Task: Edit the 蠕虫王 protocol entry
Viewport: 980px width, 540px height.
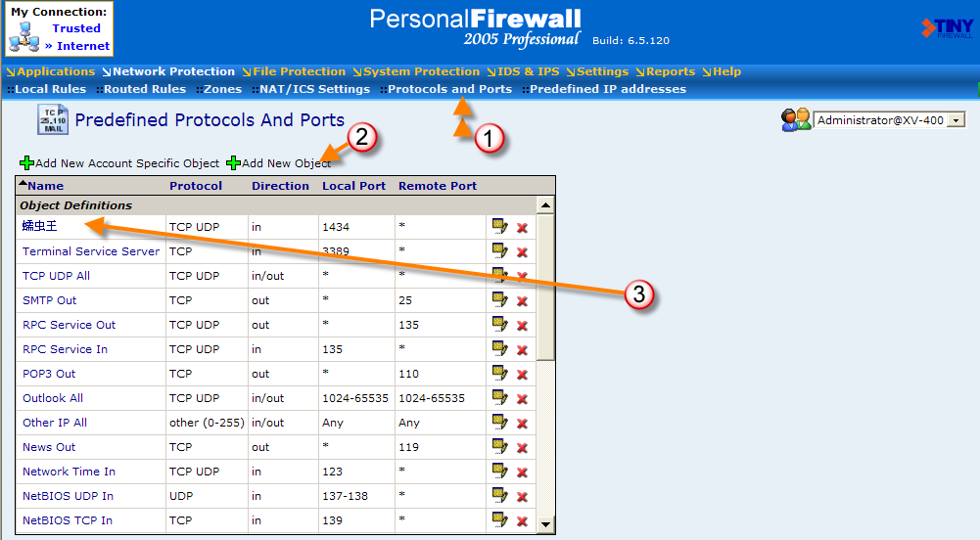Action: pyautogui.click(x=499, y=226)
